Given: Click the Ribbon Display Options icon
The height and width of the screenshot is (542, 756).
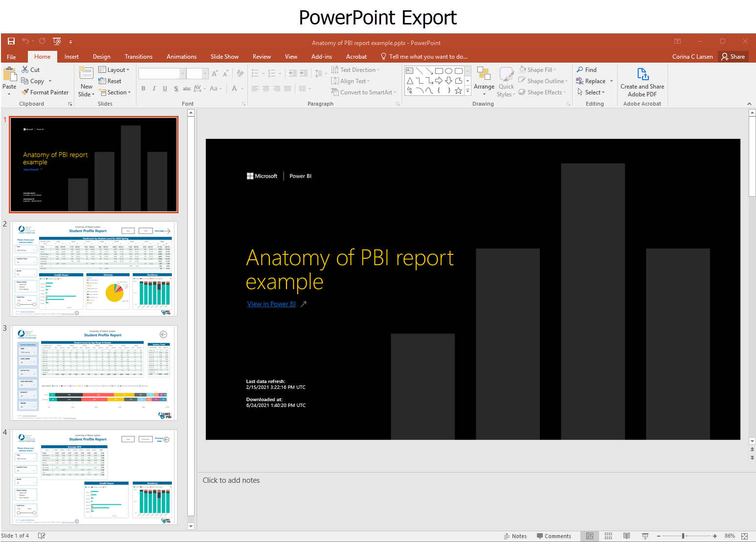Looking at the screenshot, I should [677, 42].
